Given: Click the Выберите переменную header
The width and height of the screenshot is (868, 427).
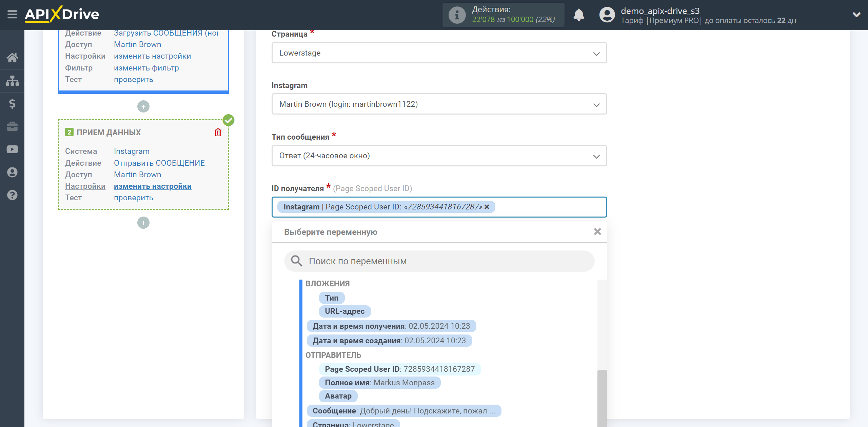Looking at the screenshot, I should pyautogui.click(x=331, y=232).
